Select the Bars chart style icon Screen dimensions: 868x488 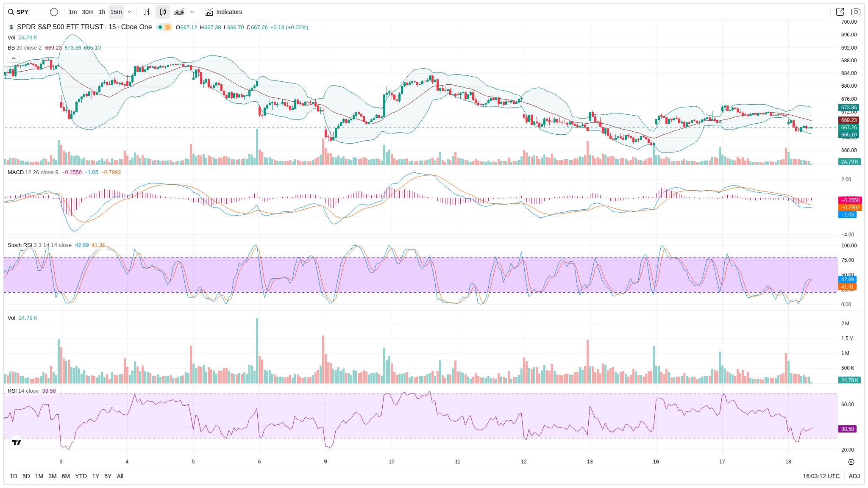(147, 12)
